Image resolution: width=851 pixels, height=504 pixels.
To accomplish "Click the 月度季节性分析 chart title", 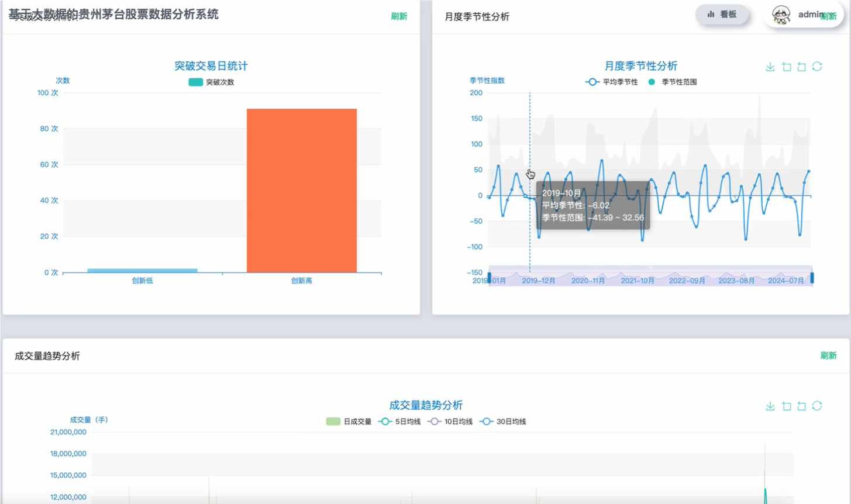I will (641, 66).
